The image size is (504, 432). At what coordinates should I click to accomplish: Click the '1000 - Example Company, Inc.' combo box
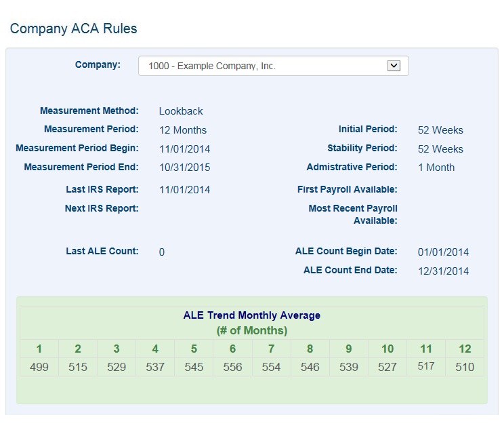pos(264,66)
